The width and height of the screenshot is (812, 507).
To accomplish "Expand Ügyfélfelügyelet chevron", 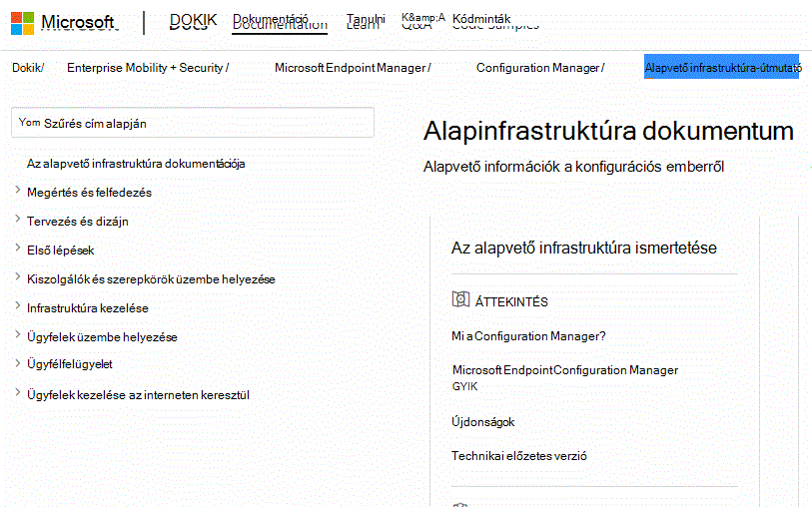I will point(18,362).
